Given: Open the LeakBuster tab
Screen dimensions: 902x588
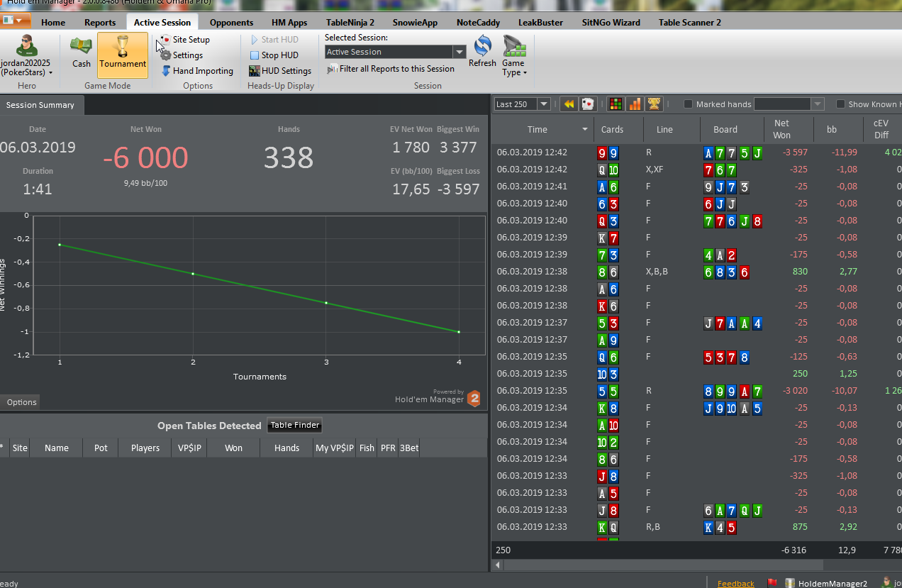Looking at the screenshot, I should click(540, 22).
